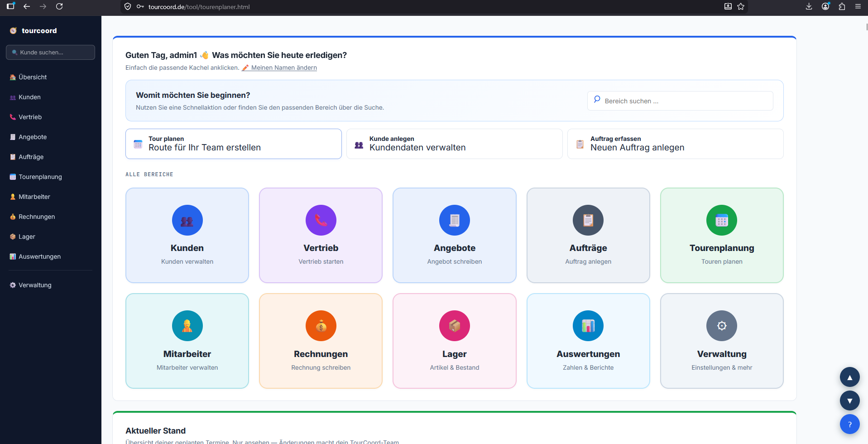Click the calendar icon in 'Tour planen'
868x444 pixels.
click(138, 144)
